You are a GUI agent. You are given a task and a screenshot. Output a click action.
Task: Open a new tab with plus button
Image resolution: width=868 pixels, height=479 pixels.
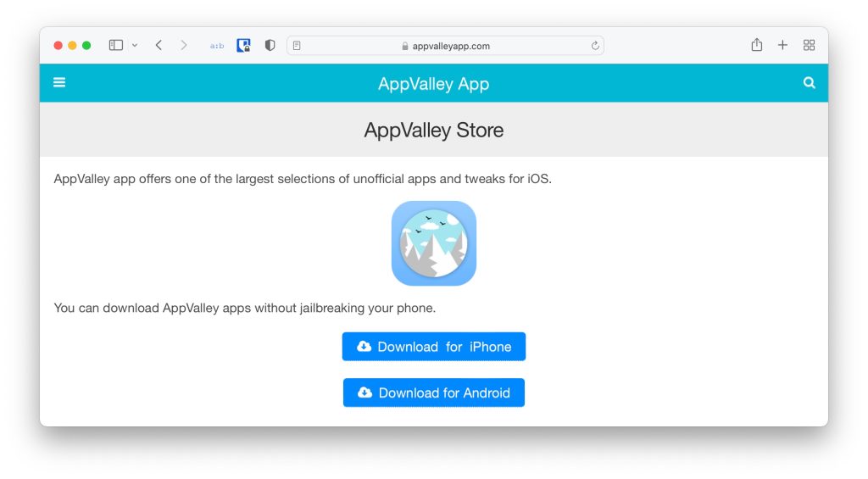click(782, 46)
